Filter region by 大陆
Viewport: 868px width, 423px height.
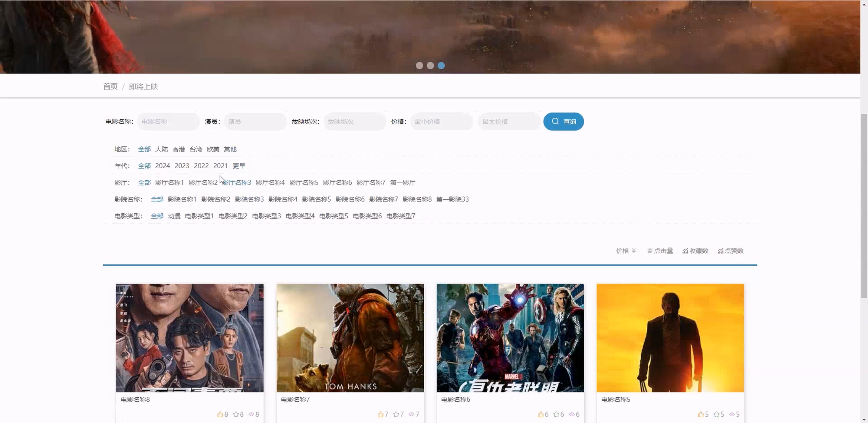click(161, 149)
